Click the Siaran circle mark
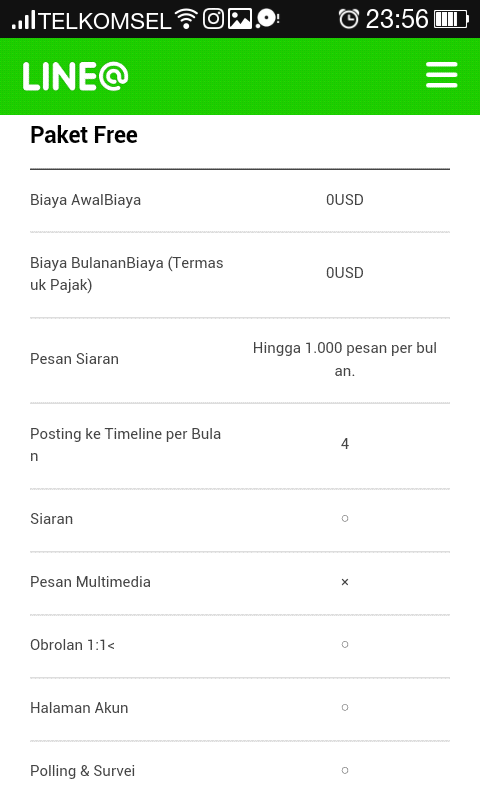Viewport: 480px width, 800px height. pos(345,518)
